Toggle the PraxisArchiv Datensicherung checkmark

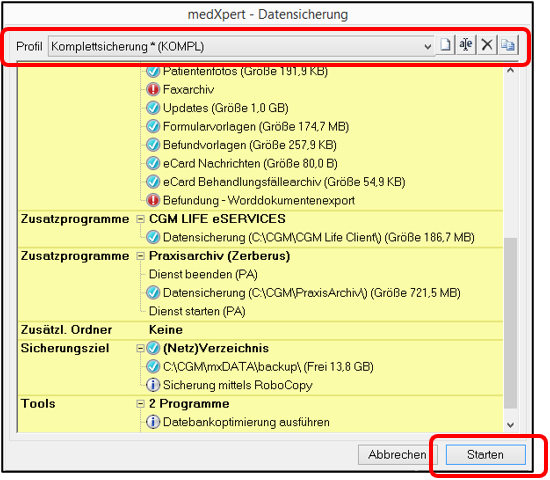153,293
